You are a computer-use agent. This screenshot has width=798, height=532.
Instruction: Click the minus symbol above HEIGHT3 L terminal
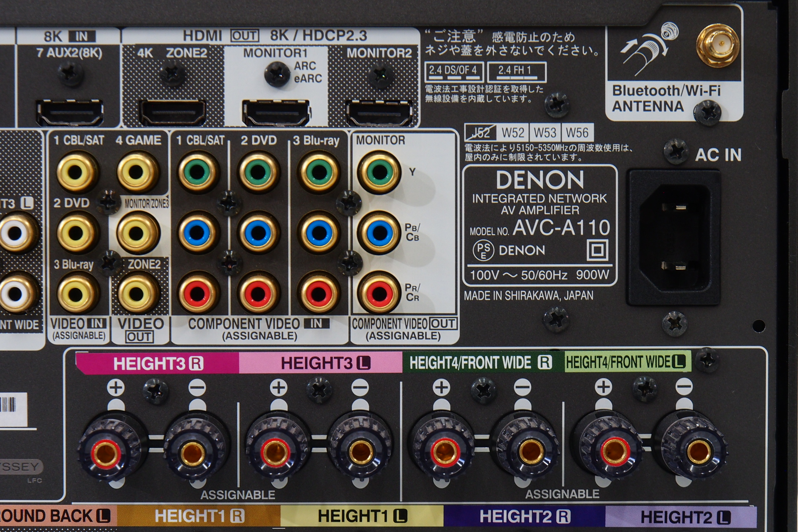pos(360,387)
